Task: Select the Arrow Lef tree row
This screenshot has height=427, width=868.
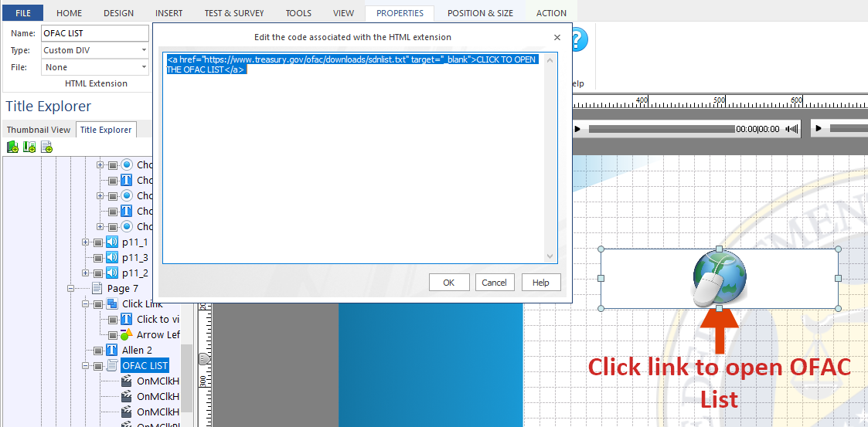Action: pos(158,334)
